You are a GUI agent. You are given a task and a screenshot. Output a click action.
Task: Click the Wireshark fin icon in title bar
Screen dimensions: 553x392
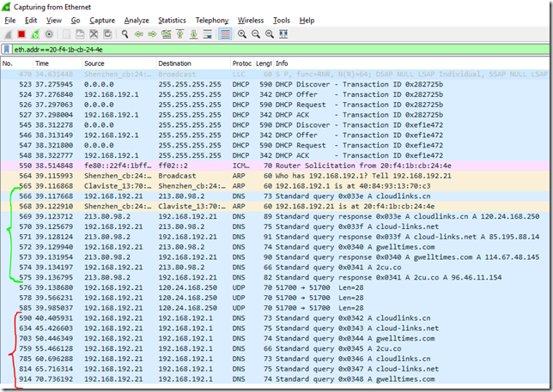click(6, 7)
